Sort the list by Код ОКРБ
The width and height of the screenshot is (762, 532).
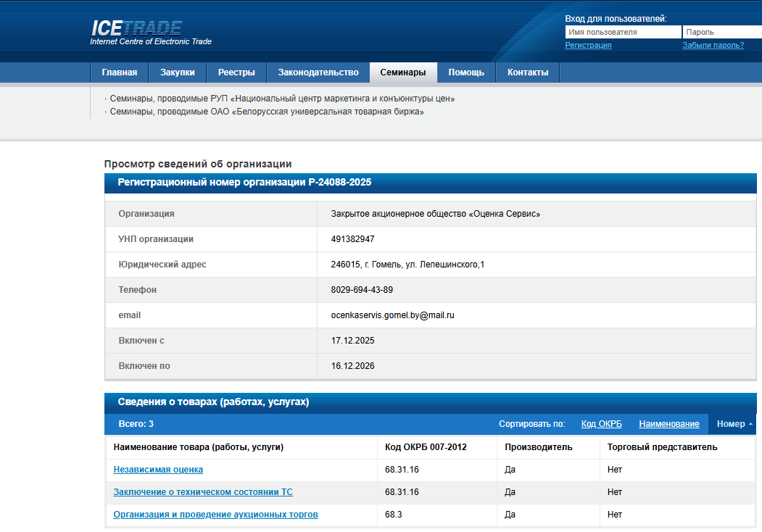[602, 424]
